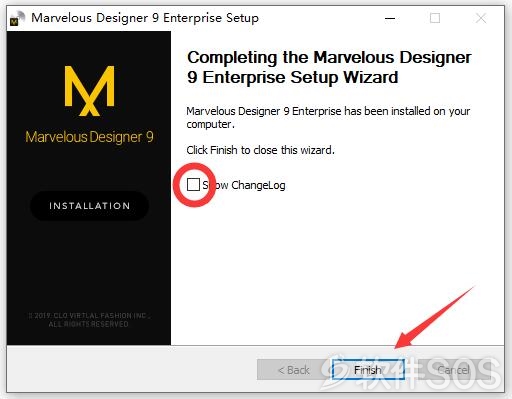Click the Marvelous Designer M logo
512x399 pixels.
click(89, 91)
